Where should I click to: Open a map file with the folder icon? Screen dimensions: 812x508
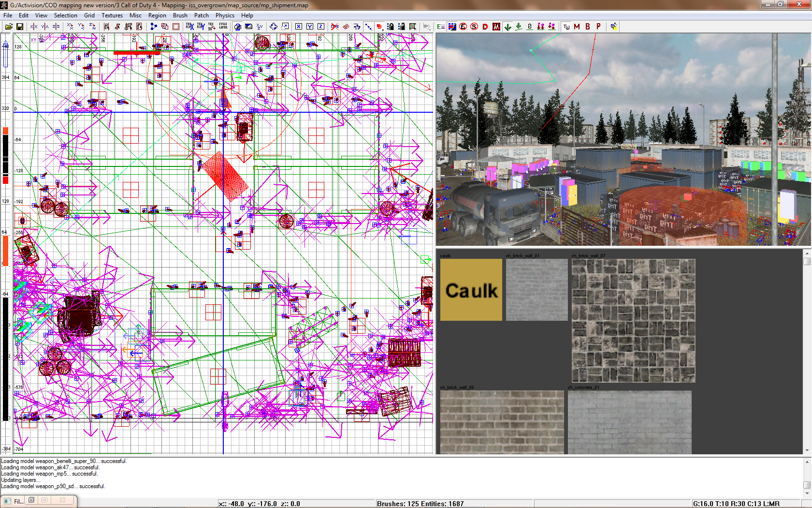[9, 27]
